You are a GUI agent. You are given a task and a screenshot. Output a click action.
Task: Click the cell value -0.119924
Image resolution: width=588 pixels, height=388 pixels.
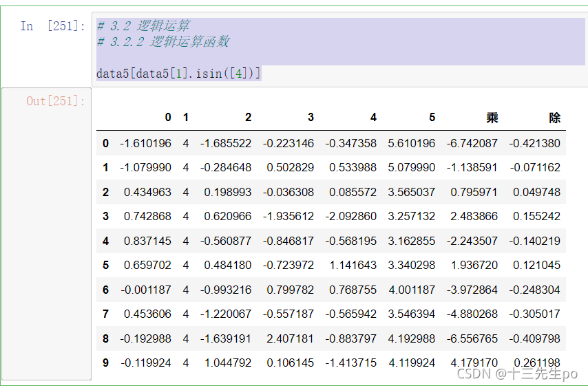tap(145, 363)
